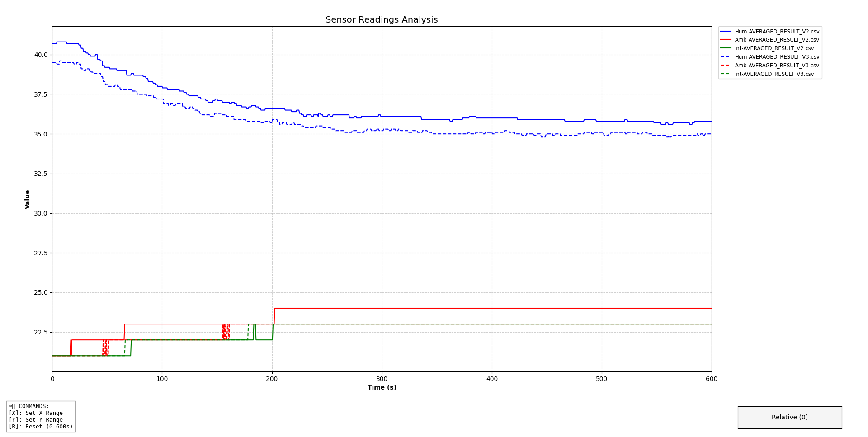Click the [Y]: Set Y Range text

point(36,420)
